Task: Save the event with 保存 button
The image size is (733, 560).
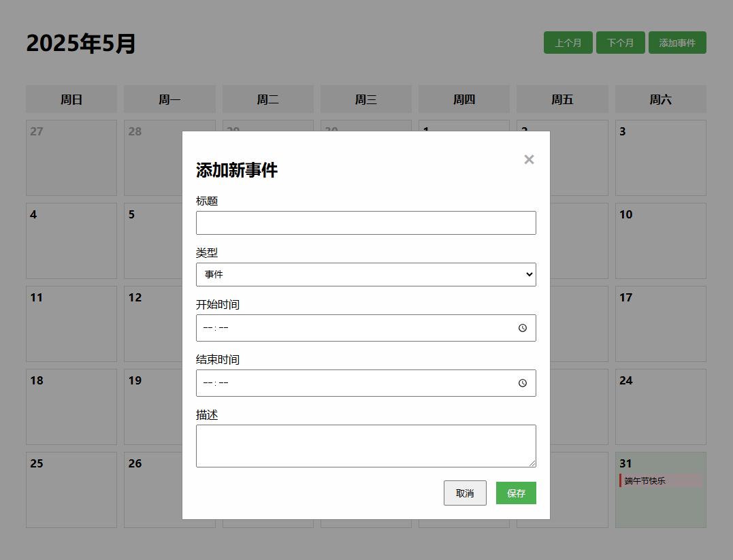Action: [x=516, y=493]
